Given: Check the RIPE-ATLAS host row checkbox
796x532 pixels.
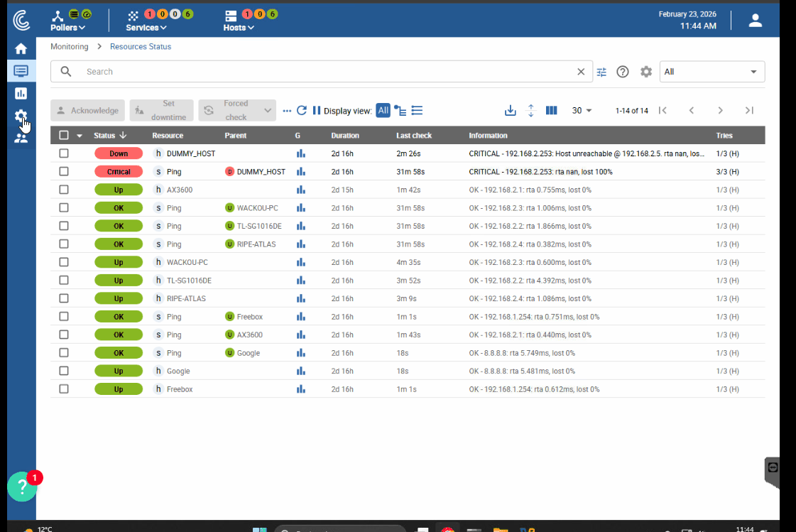Looking at the screenshot, I should click(63, 298).
